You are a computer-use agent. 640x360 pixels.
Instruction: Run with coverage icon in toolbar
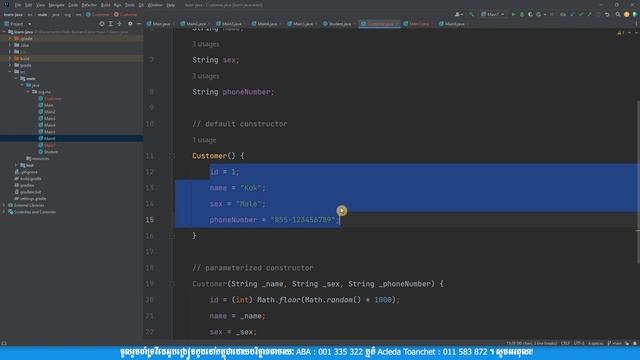tap(530, 14)
